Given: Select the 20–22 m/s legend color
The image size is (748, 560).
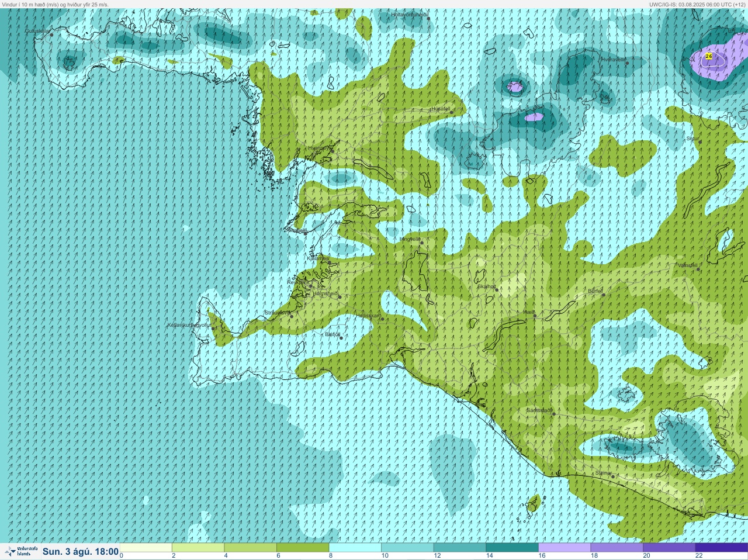Looking at the screenshot, I should 669,548.
